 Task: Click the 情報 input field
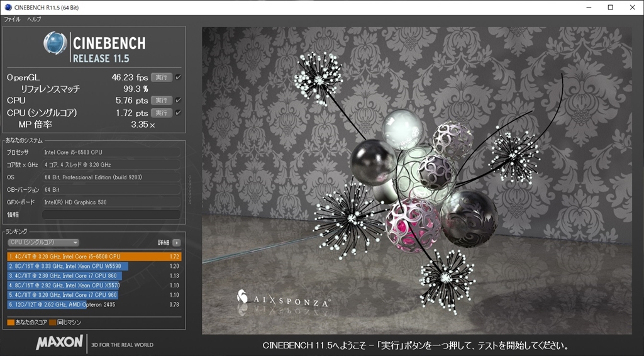pos(111,214)
